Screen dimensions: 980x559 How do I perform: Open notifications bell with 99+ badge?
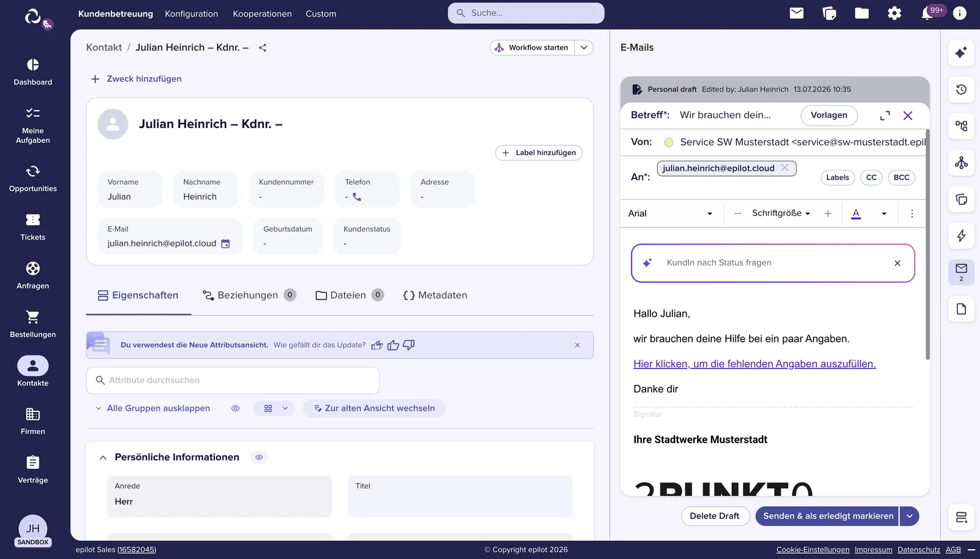[x=929, y=13]
